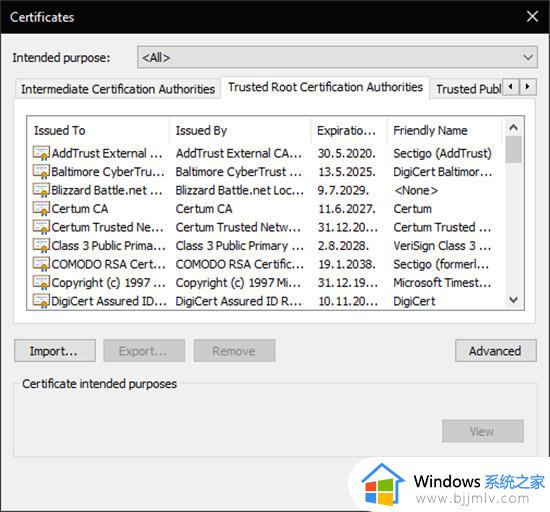
Task: Select the 'Copyright (c) 1997 ...' Issued To entry
Action: (109, 283)
